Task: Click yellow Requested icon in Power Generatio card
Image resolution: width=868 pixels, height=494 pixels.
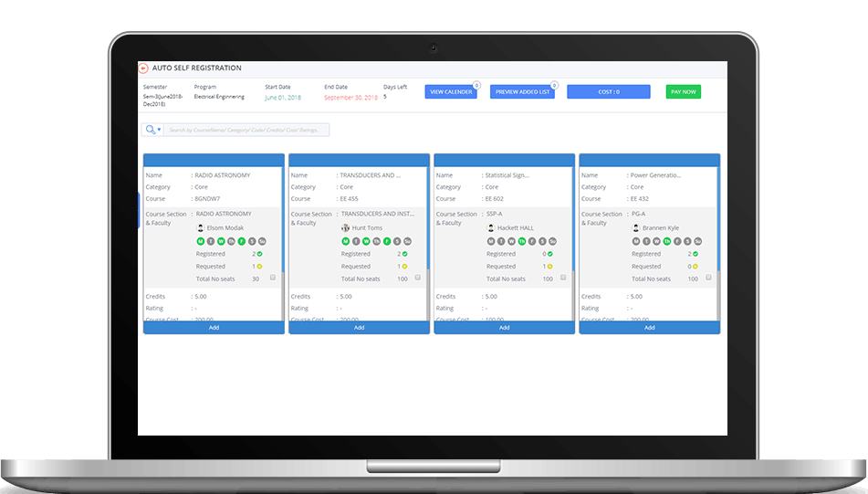Action: [695, 267]
